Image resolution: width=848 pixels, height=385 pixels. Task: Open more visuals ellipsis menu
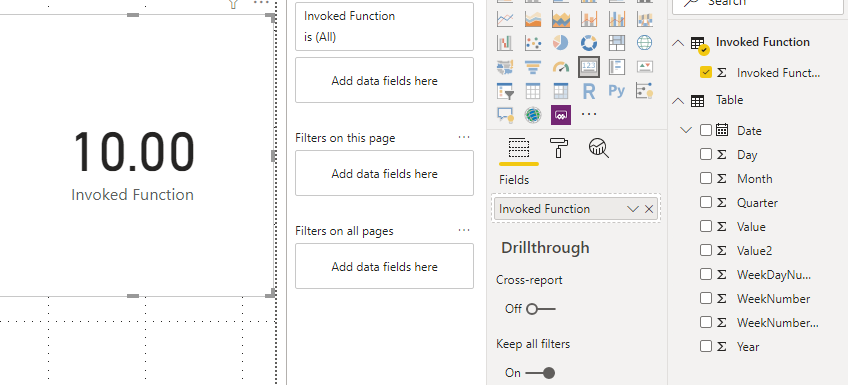[588, 115]
